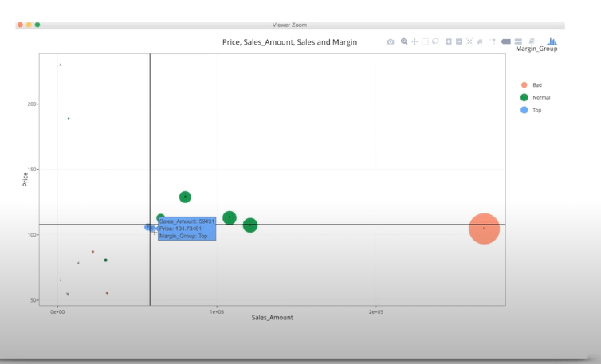Click the green Normal bubble near Price 130
Viewport: 601px width, 364px height.
click(x=185, y=197)
